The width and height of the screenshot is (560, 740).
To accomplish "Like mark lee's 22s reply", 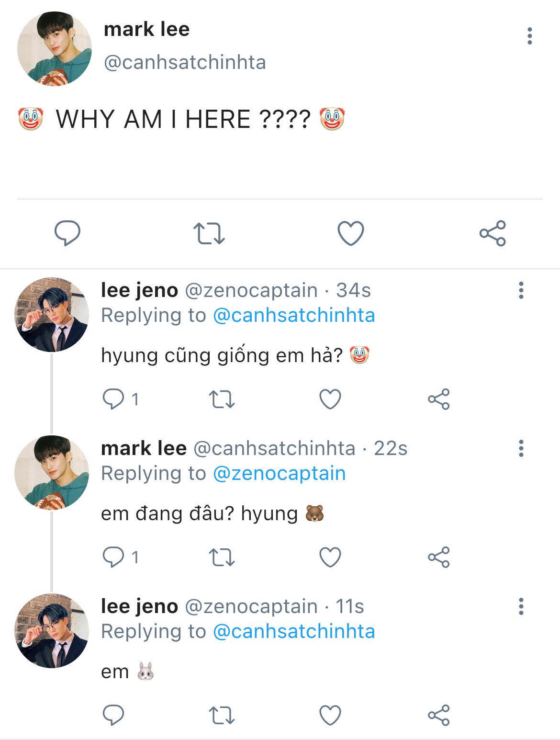I will [330, 557].
